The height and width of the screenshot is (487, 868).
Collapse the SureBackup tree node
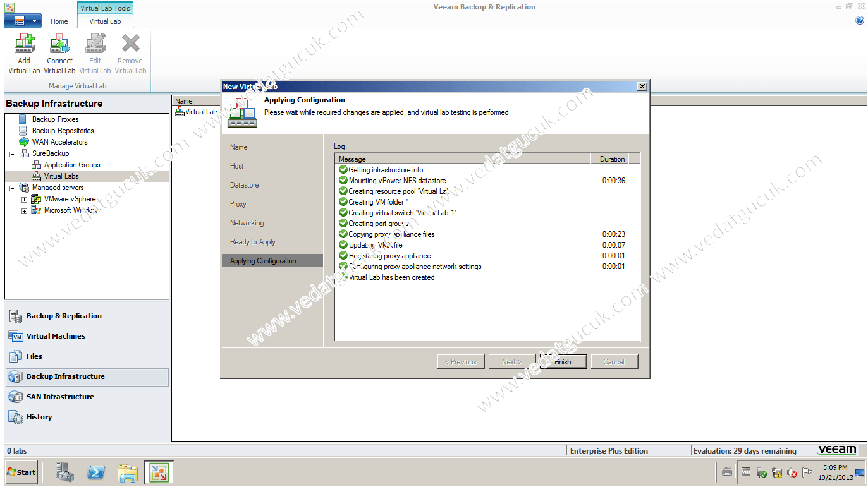[x=12, y=153]
